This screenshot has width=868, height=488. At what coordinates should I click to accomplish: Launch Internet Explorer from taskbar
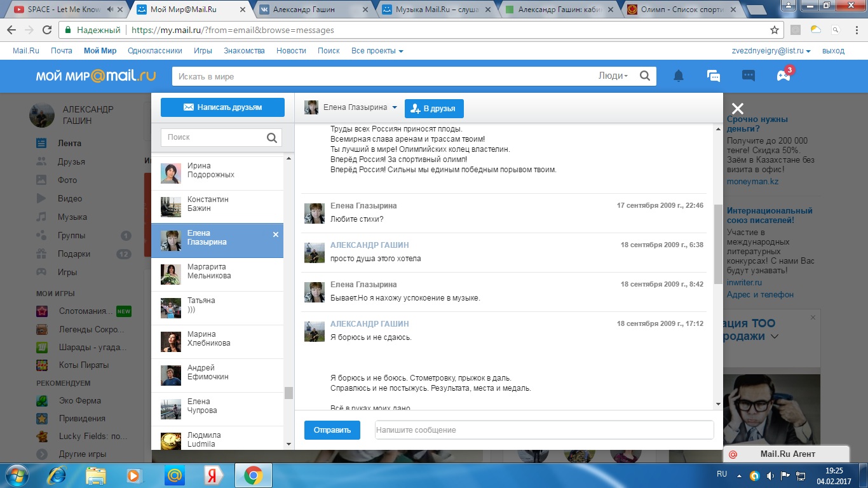(x=57, y=475)
